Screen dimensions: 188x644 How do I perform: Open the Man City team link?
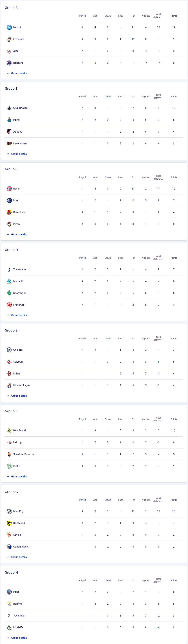coord(18,511)
